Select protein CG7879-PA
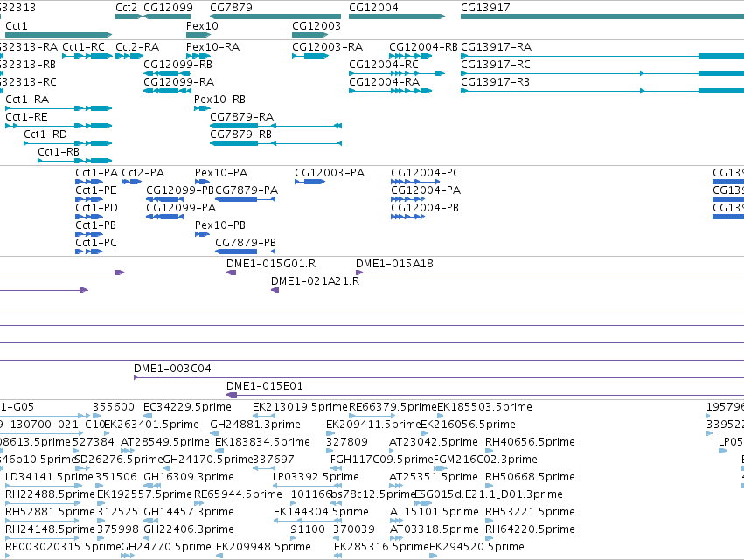The image size is (744, 560). click(x=247, y=190)
